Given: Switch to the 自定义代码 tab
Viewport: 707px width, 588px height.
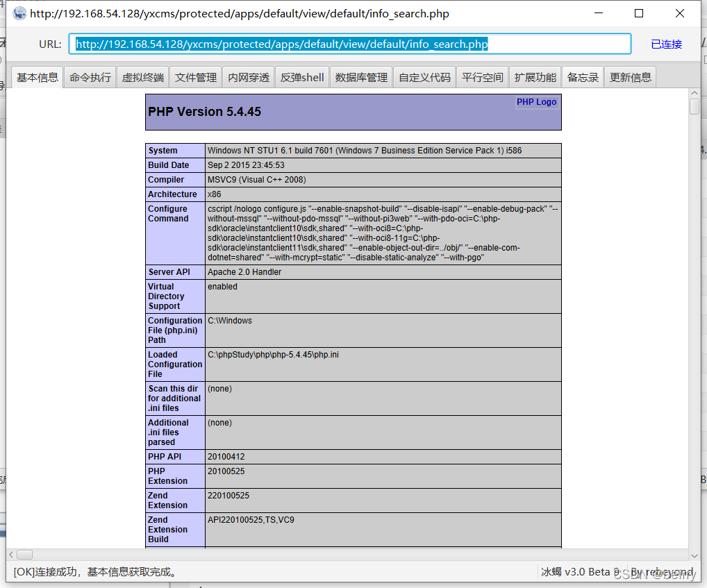Looking at the screenshot, I should [x=424, y=77].
